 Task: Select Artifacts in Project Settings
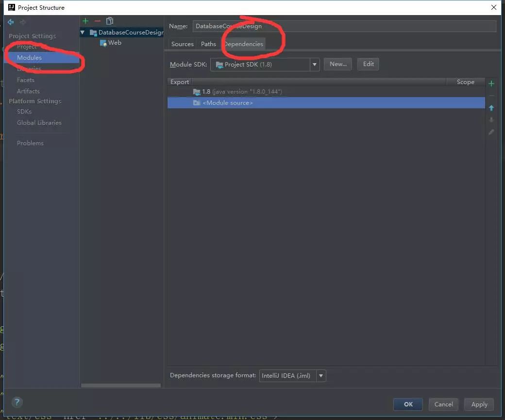coord(28,91)
